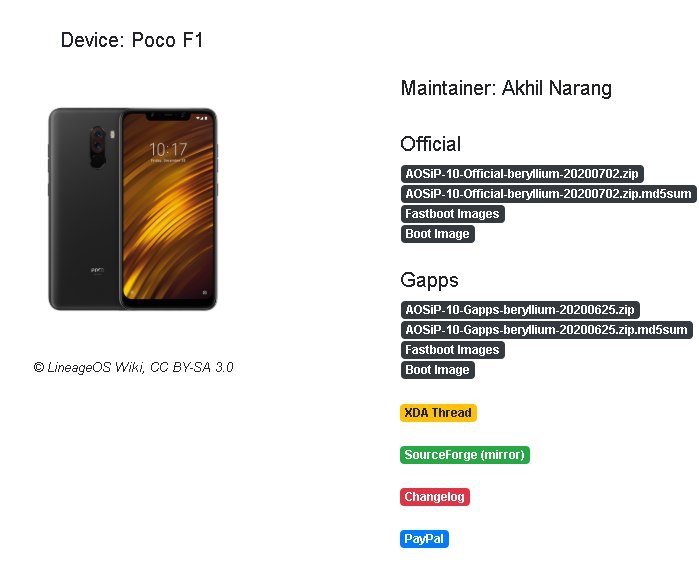Open the Gapps zip.md5sum file link

click(547, 330)
